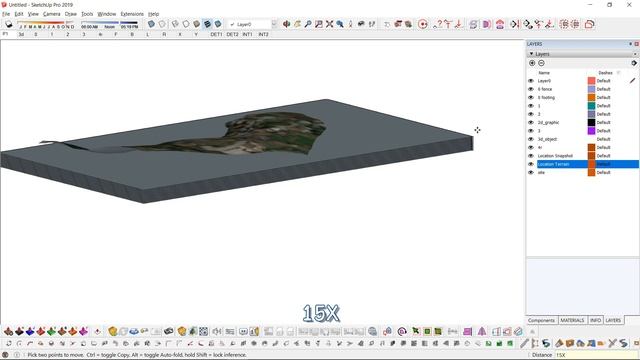Screen dimensions: 640x360
Task: Hide Layer0 with its eye icon
Action: pos(531,81)
